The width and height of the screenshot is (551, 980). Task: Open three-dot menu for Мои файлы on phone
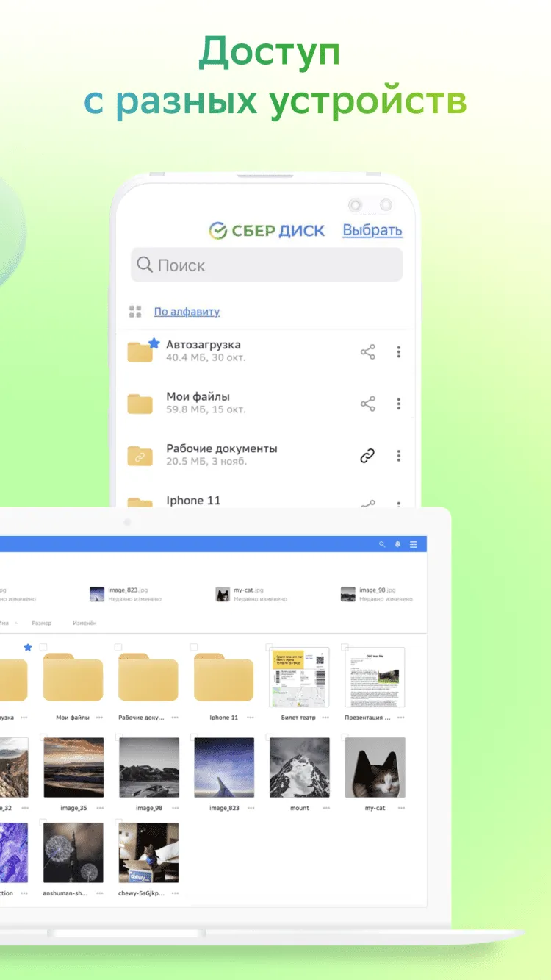(399, 404)
